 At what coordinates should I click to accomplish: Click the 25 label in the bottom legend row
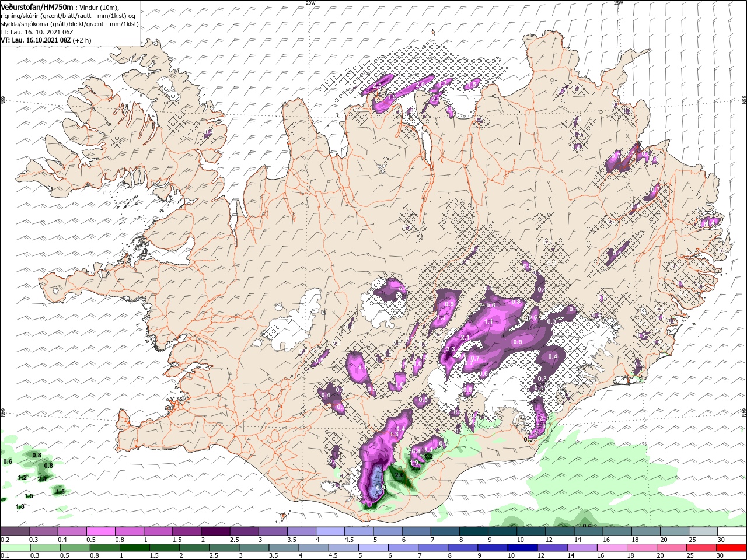point(692,555)
